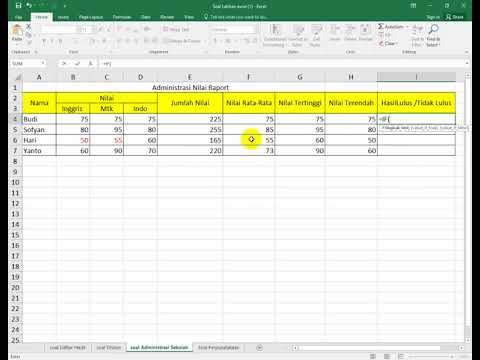Open the 'soal Daftar Hadir' sheet tab

[x=68, y=348]
